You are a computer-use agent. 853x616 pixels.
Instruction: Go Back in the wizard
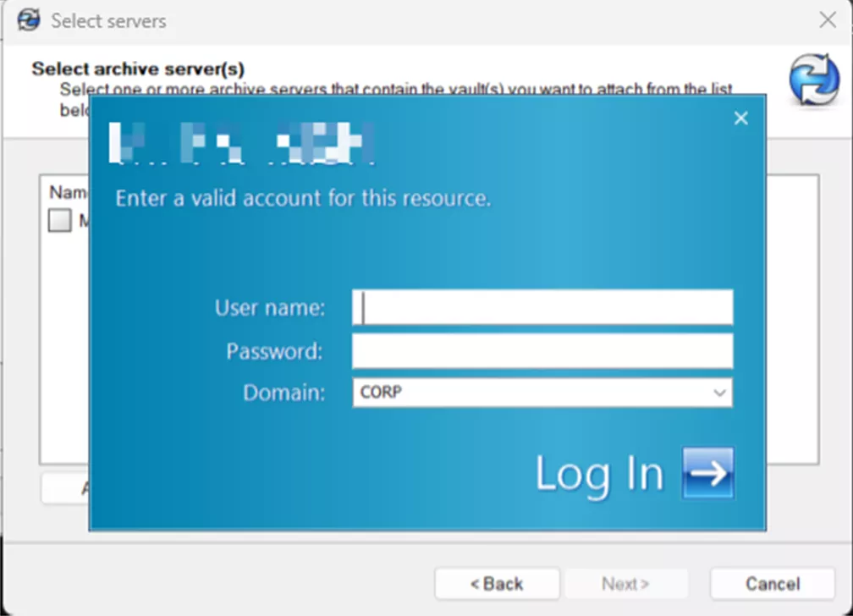pyautogui.click(x=497, y=584)
